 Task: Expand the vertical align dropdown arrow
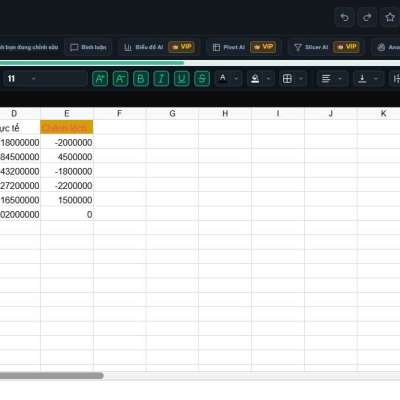(376, 79)
